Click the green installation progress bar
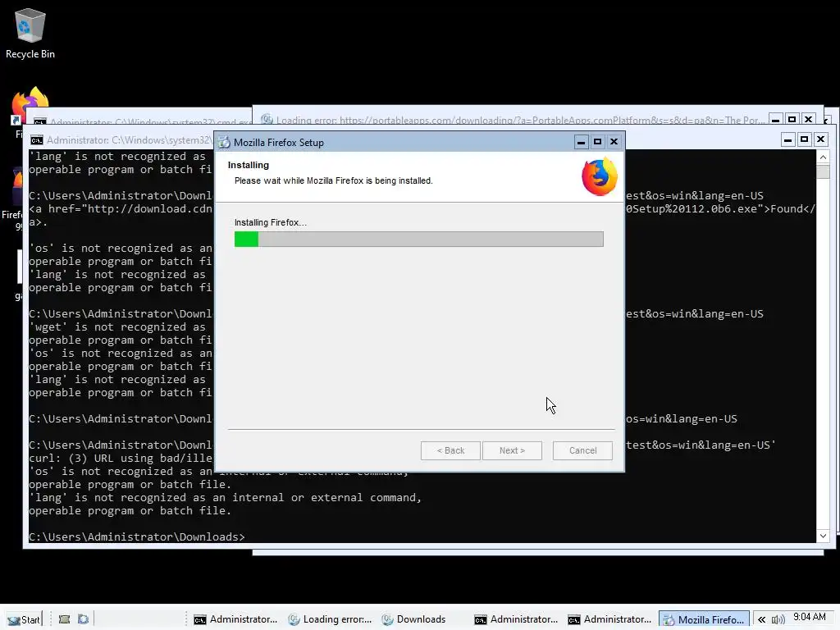The width and height of the screenshot is (840, 630). click(419, 239)
